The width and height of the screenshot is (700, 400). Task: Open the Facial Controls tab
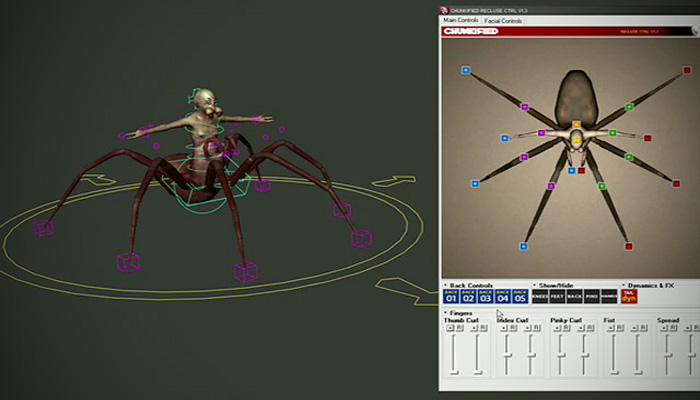click(503, 21)
